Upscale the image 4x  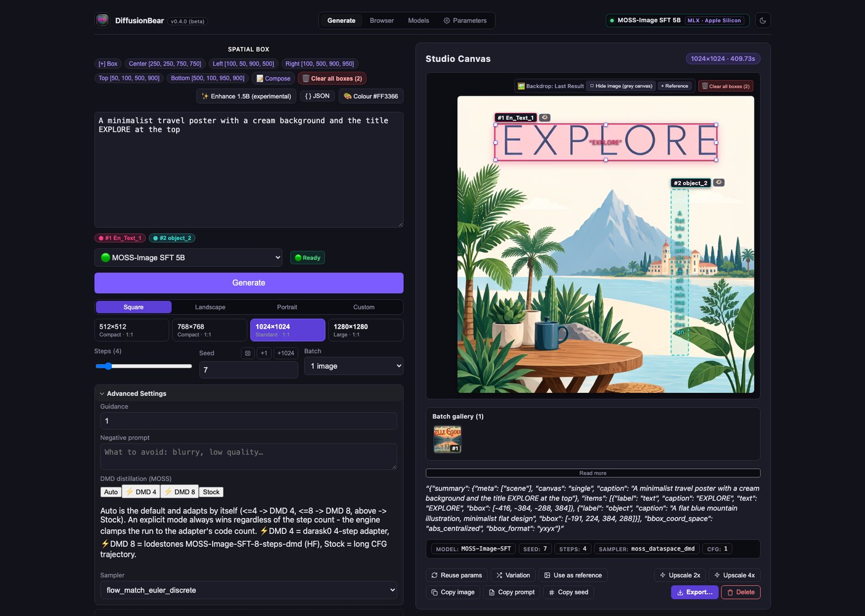coord(734,575)
